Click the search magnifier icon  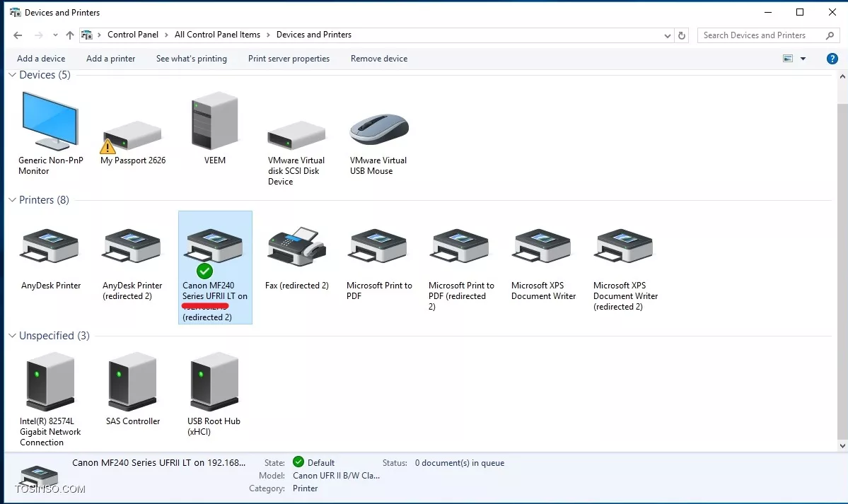pyautogui.click(x=830, y=35)
